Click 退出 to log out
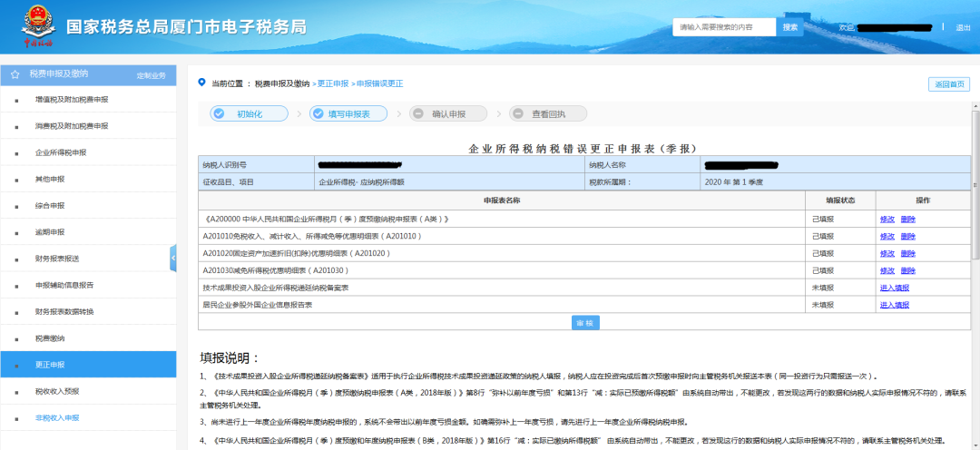Viewport: 980px width, 450px height. click(963, 27)
